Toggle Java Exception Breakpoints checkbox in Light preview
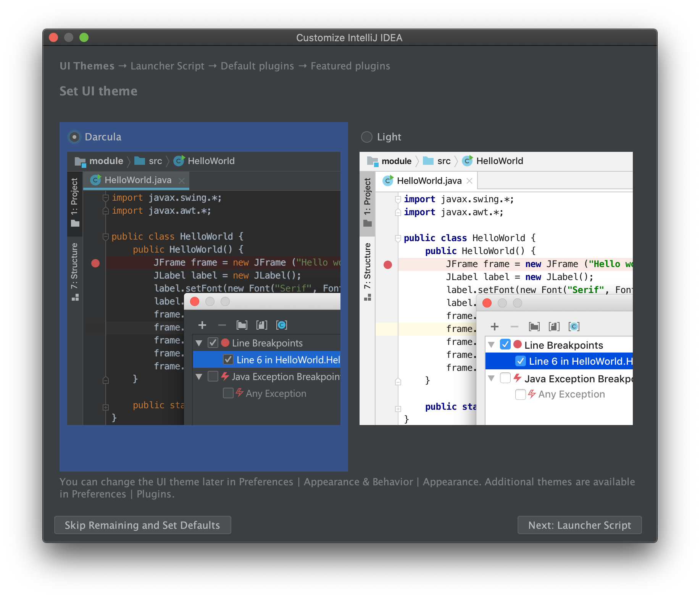This screenshot has width=700, height=599. click(505, 378)
